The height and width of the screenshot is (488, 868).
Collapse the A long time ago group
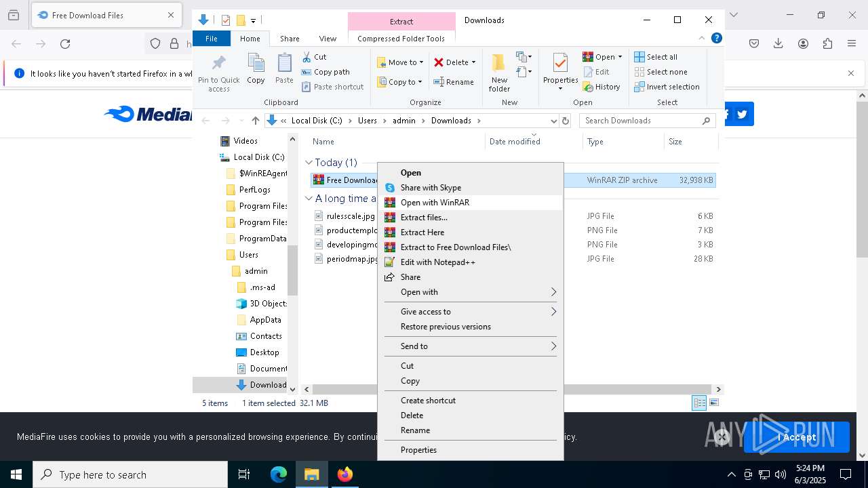[309, 199]
